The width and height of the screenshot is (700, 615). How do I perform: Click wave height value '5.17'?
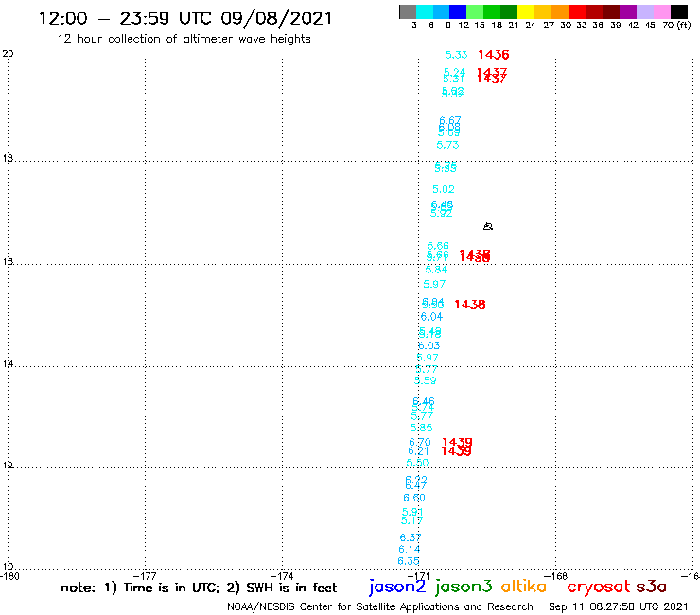click(x=411, y=520)
